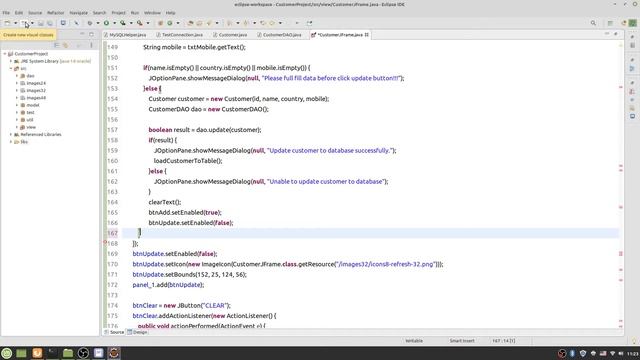Click Link with Editor in Package Explorer
The width and height of the screenshot is (640, 360).
tap(65, 45)
